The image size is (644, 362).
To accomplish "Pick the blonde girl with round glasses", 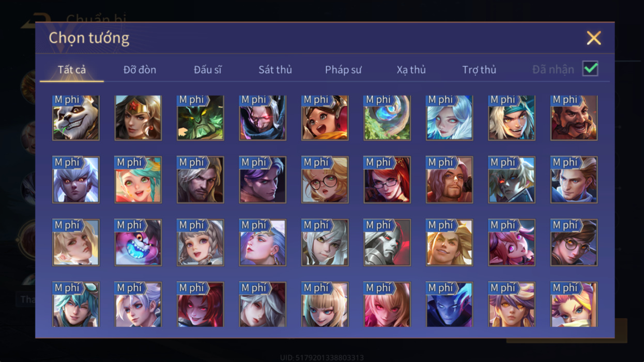I will click(325, 180).
